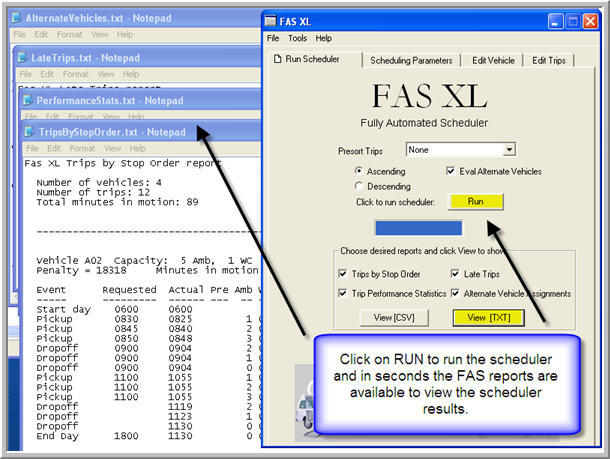Click requested time 0830 in Pickup row
The image size is (610, 459).
click(126, 319)
